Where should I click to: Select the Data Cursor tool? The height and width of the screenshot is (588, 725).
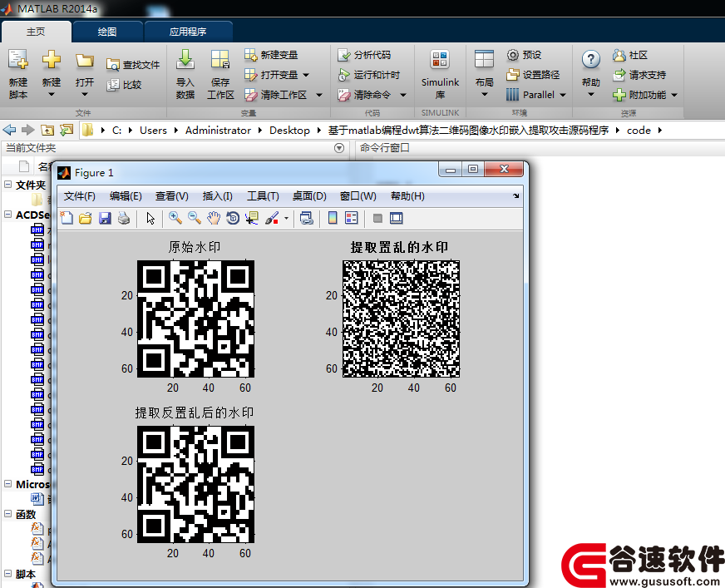(252, 218)
